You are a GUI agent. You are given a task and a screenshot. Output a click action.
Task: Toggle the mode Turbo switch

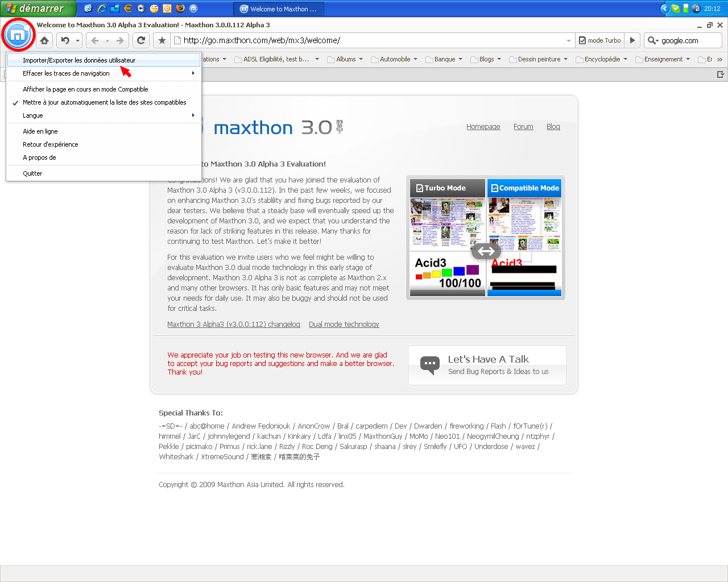point(600,40)
